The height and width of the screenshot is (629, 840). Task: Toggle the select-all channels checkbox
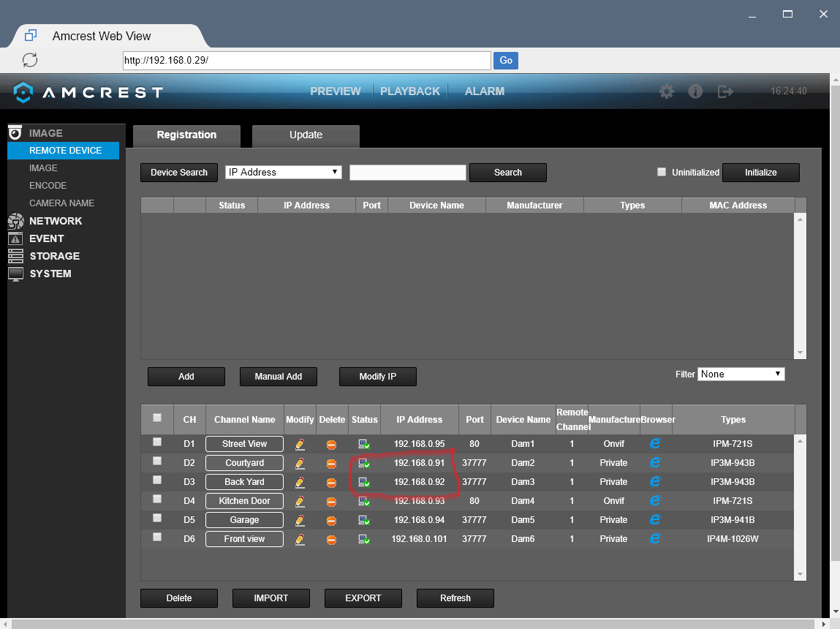click(157, 418)
